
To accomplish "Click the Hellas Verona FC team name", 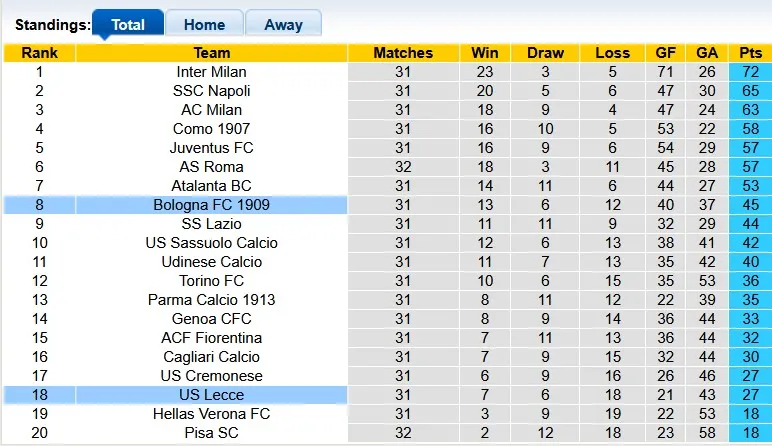I will [211, 414].
